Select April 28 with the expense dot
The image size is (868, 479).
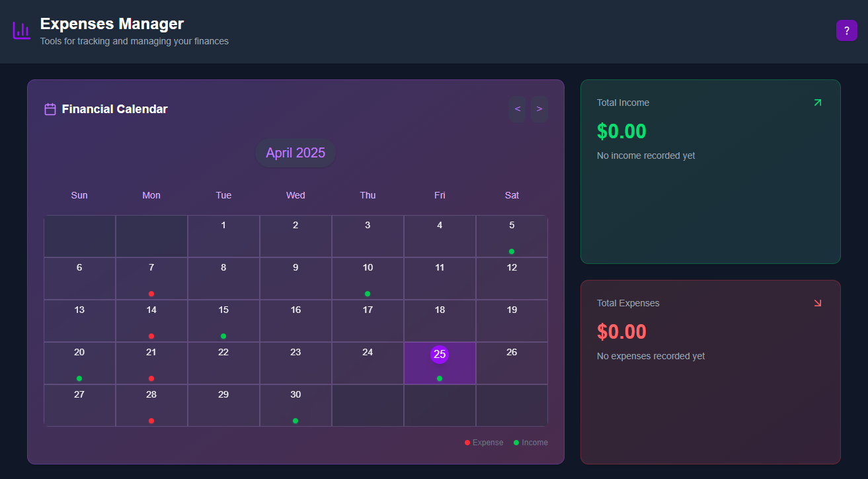point(151,406)
